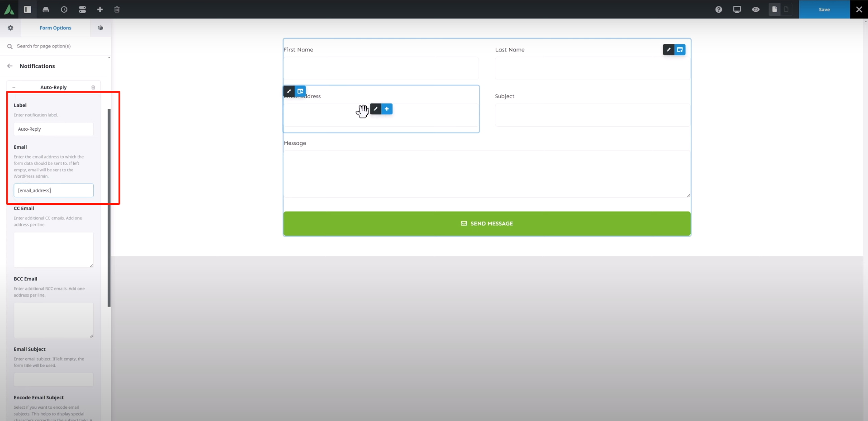This screenshot has height=421, width=868.
Task: Click the SEND MESSAGE button
Action: point(487,223)
